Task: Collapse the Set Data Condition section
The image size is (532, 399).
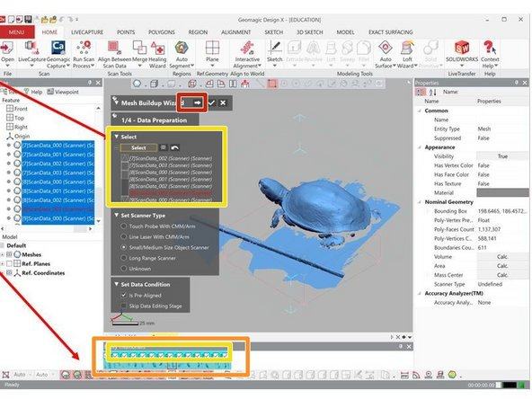Action: pos(117,284)
